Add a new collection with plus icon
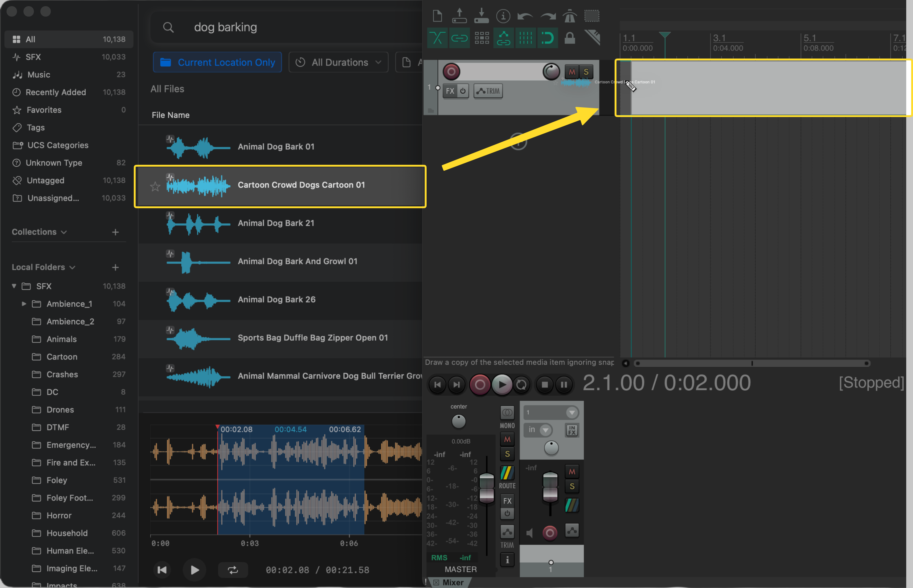This screenshot has width=913, height=588. pyautogui.click(x=115, y=232)
